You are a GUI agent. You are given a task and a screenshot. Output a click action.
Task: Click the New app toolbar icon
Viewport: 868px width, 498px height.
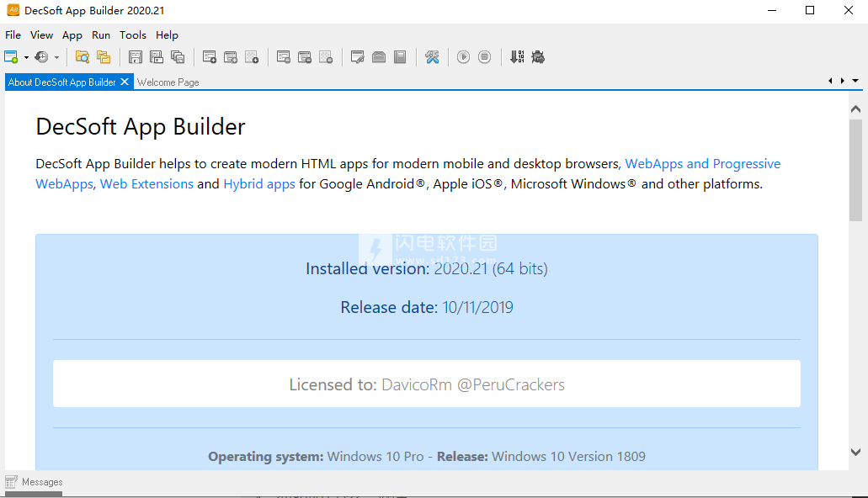tap(11, 57)
